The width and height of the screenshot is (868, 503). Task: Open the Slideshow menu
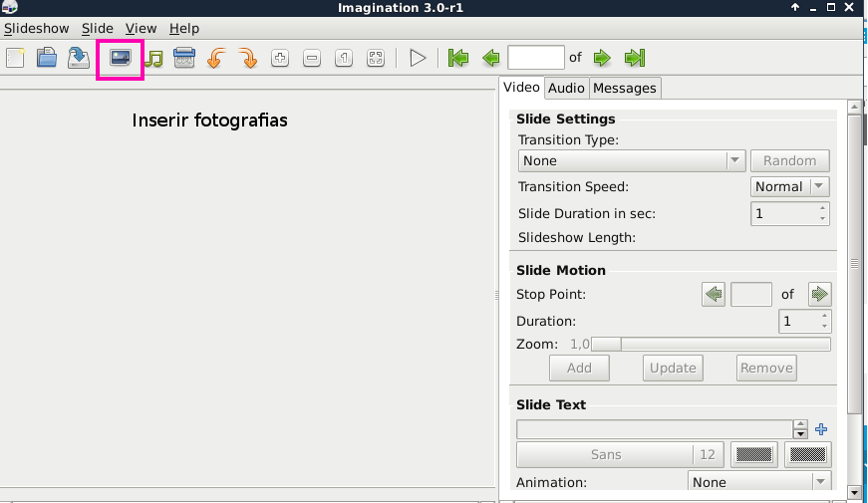tap(36, 28)
